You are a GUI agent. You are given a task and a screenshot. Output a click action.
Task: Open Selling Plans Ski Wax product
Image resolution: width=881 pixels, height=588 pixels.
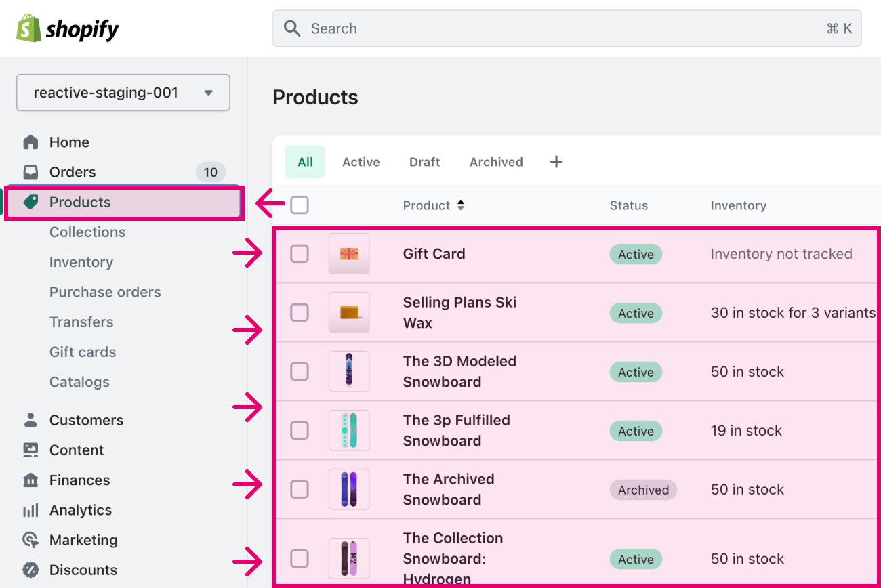tap(459, 313)
